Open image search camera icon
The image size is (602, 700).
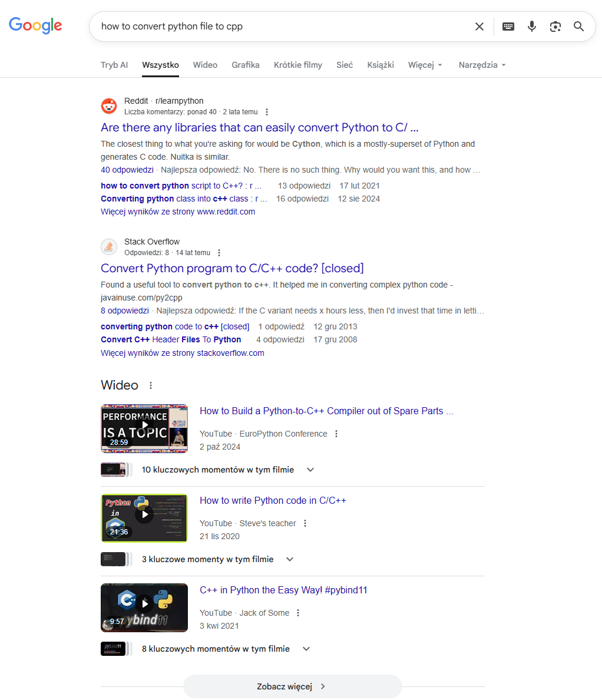click(x=555, y=27)
